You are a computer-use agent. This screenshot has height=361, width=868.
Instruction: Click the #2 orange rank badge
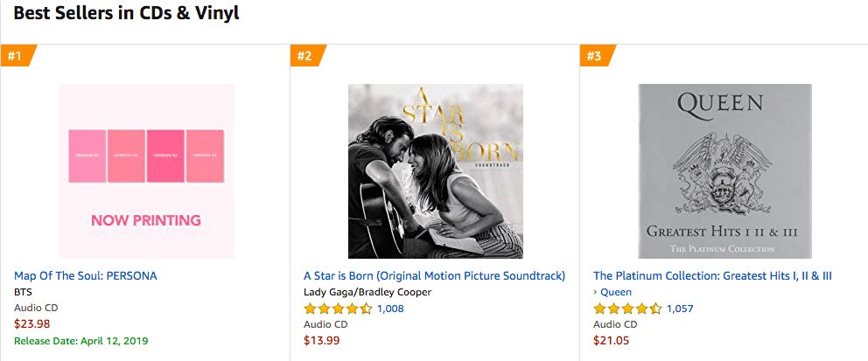pos(304,56)
